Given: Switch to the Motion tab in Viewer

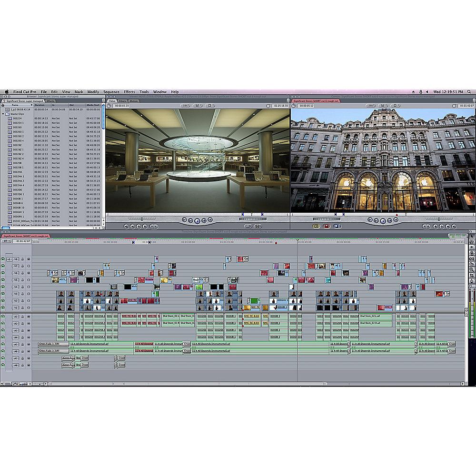Looking at the screenshot, I should pos(134,101).
